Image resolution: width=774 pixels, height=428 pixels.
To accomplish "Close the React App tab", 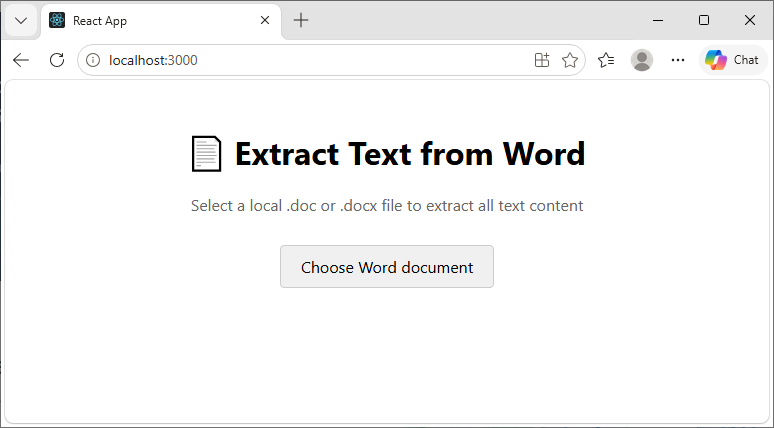I will click(x=265, y=20).
